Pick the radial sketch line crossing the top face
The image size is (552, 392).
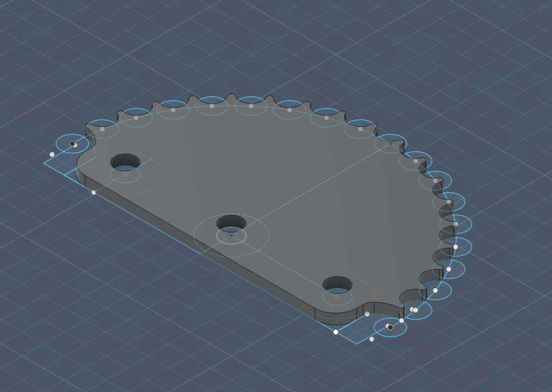(311, 189)
